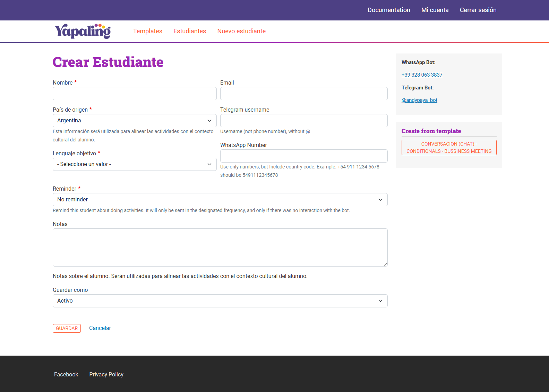The height and width of the screenshot is (392, 549).
Task: Open the País de origen dropdown
Action: [134, 121]
